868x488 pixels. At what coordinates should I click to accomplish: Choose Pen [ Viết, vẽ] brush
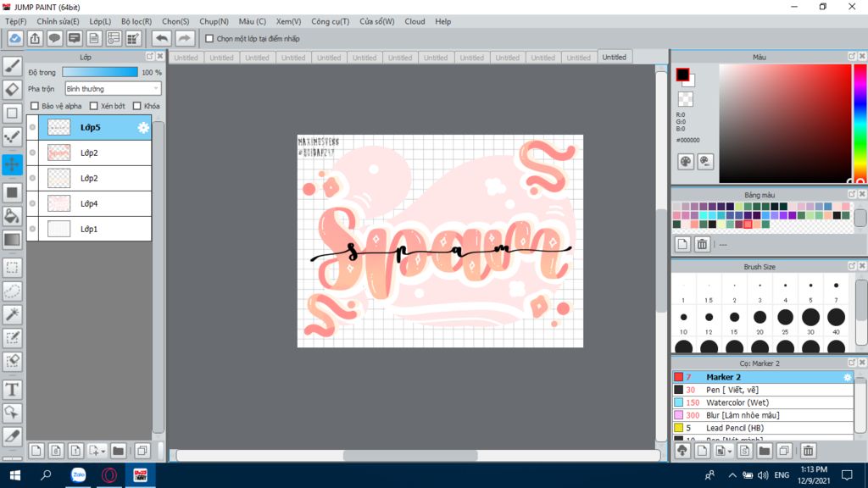pos(764,390)
